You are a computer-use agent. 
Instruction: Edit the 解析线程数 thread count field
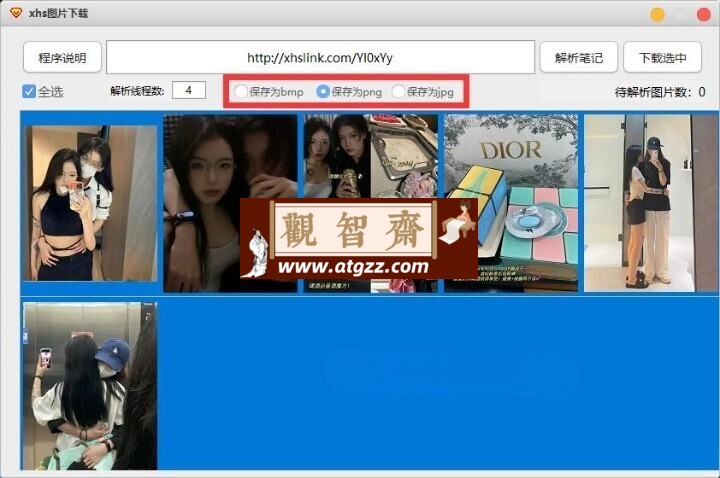tap(189, 90)
